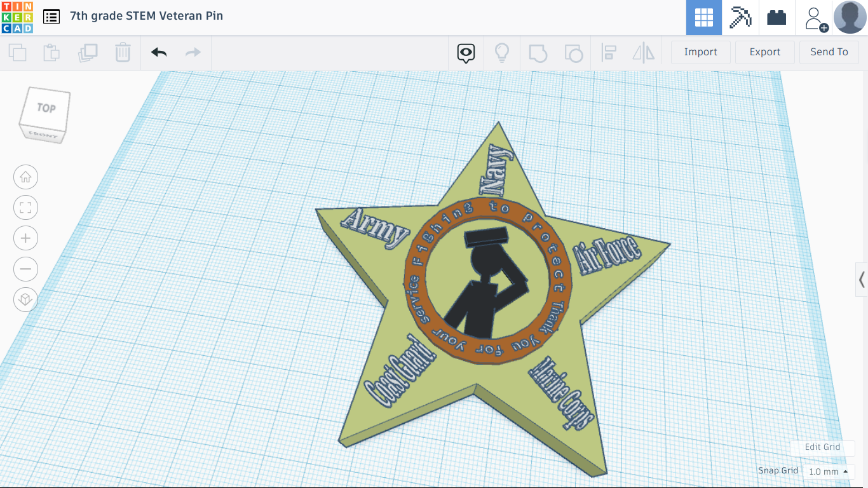Click the Duplicate and repeat icon
Image resolution: width=868 pixels, height=488 pixels.
[87, 52]
